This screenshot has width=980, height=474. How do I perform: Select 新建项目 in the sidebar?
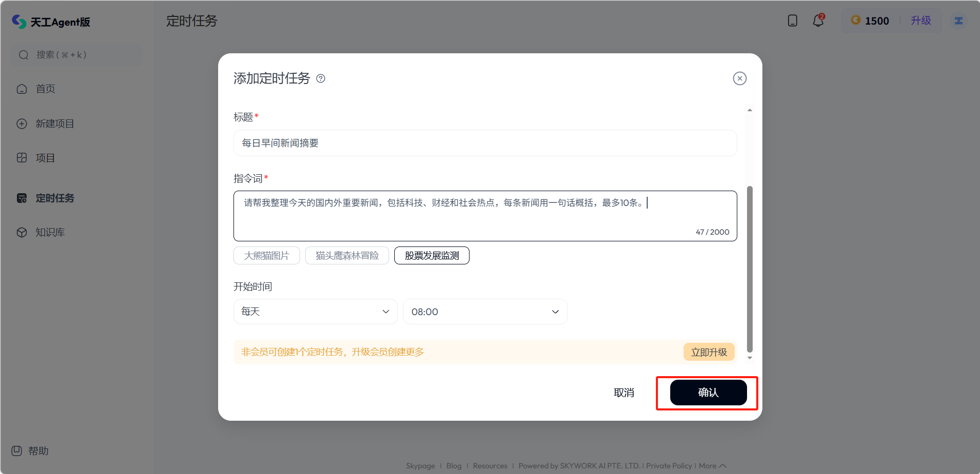pyautogui.click(x=54, y=123)
